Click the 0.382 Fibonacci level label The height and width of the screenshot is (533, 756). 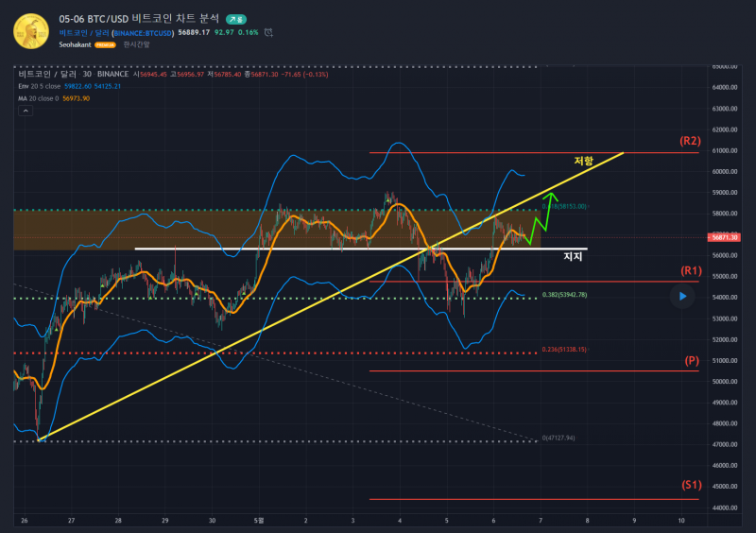tap(564, 296)
